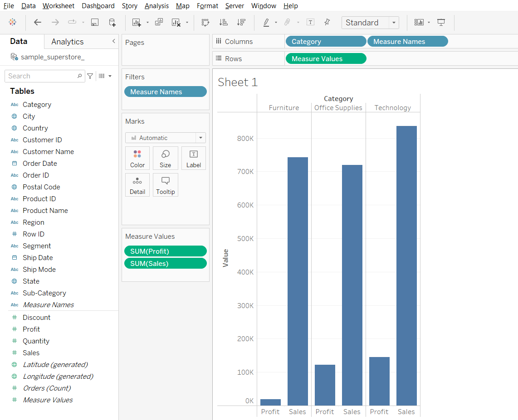Click the Presentation mode icon
The width and height of the screenshot is (518, 420).
tap(441, 22)
